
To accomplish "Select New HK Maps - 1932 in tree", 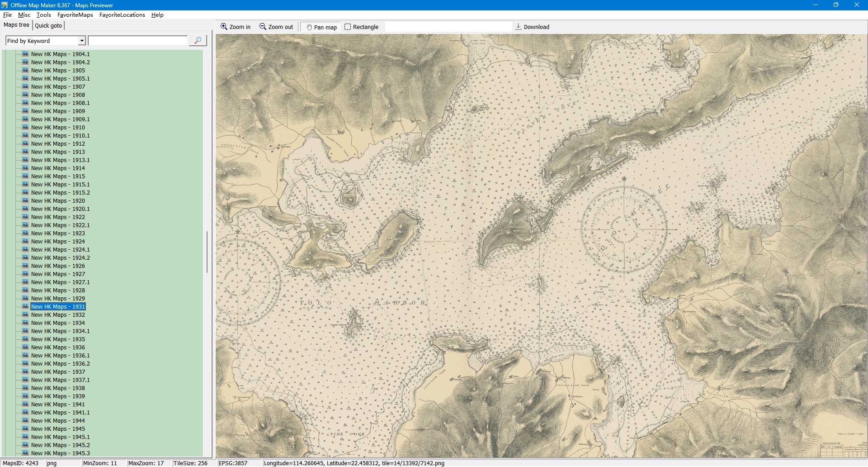I will [58, 315].
